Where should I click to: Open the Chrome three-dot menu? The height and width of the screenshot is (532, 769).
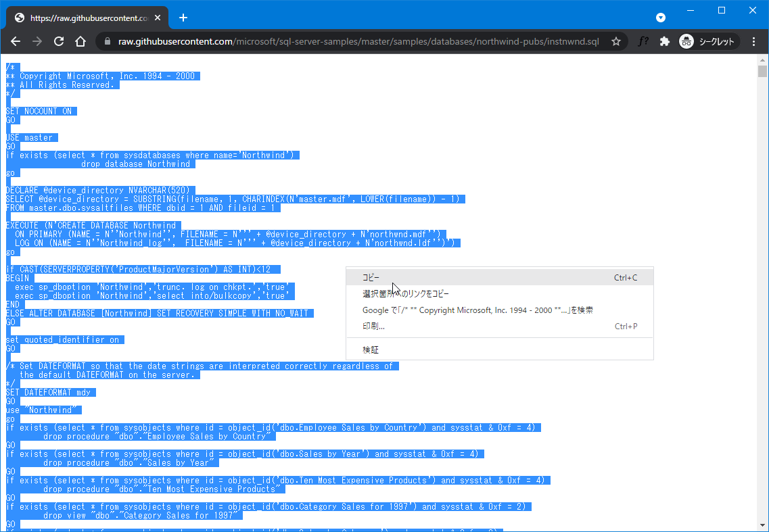(754, 41)
